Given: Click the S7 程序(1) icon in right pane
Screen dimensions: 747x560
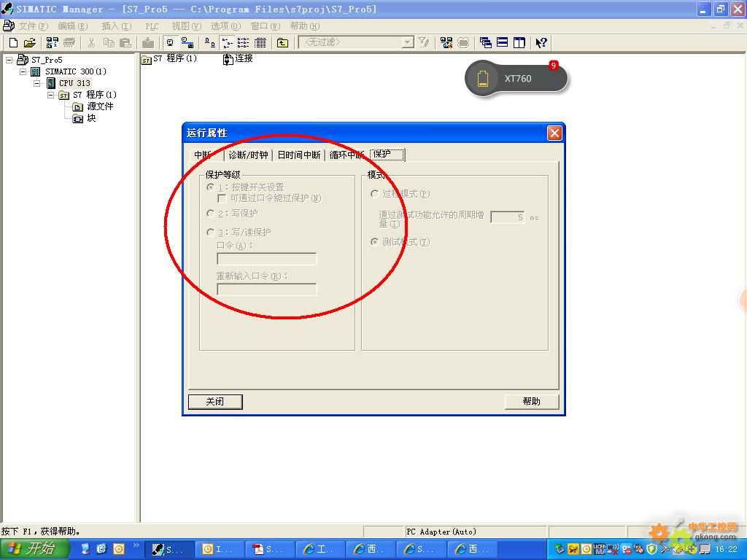Looking at the screenshot, I should coord(169,58).
